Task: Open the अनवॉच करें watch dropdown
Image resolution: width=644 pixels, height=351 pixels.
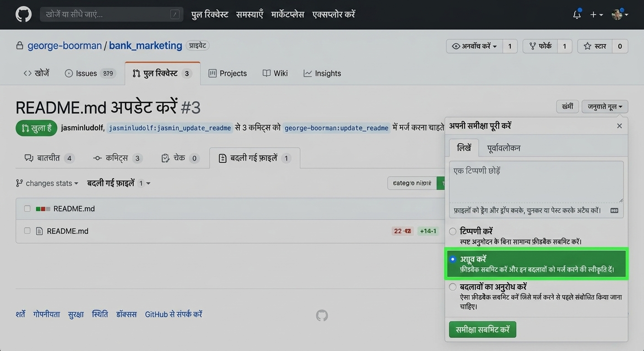Action: [474, 46]
